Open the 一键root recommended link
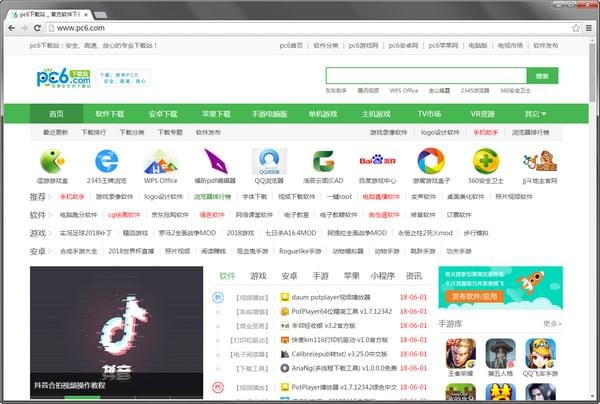This screenshot has height=404, width=600. pos(339,196)
